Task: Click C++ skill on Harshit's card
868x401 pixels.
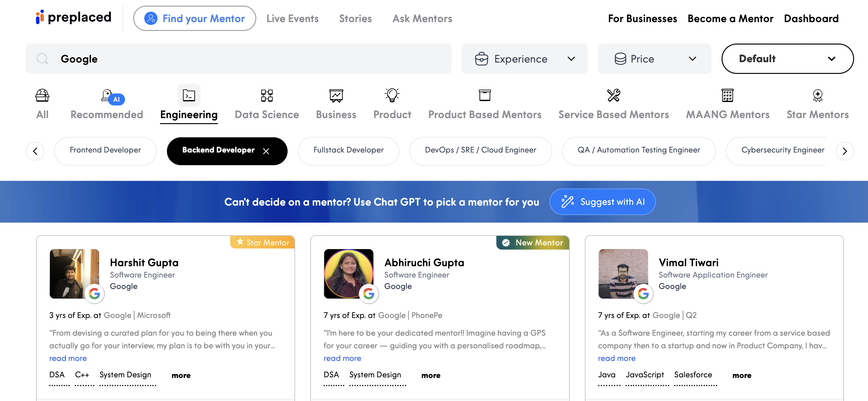Action: (x=82, y=375)
